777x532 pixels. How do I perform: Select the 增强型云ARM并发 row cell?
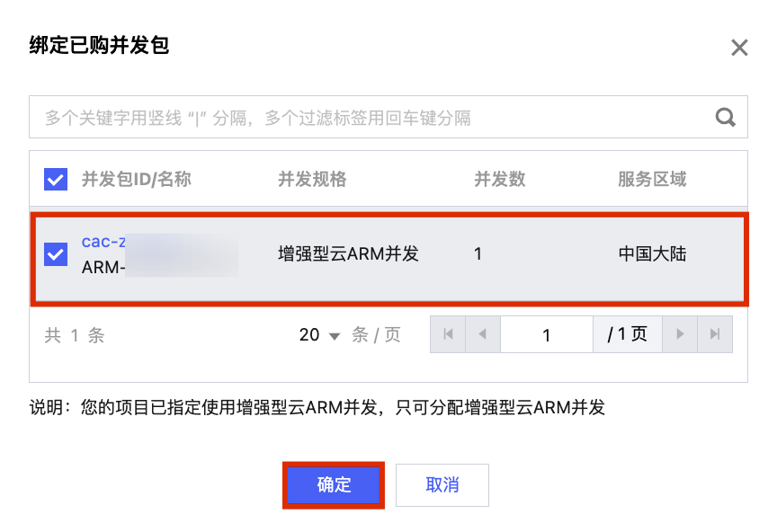point(349,254)
